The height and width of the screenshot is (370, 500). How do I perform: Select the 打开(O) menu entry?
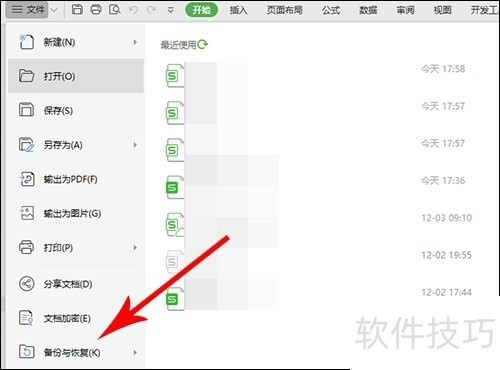pyautogui.click(x=76, y=76)
